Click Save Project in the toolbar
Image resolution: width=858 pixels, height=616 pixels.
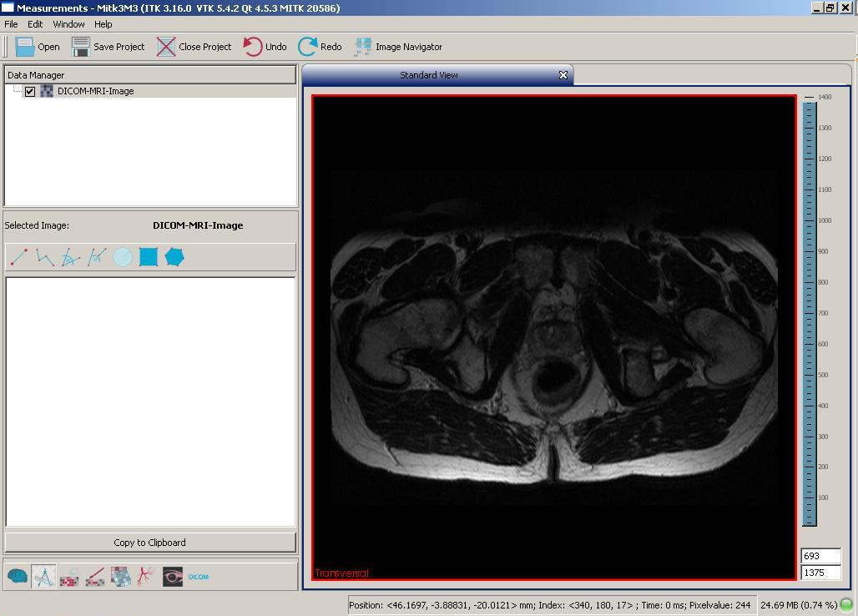pyautogui.click(x=109, y=47)
